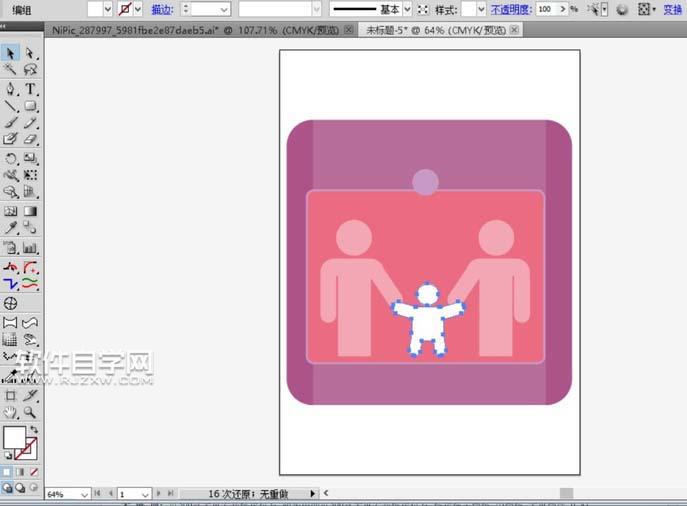The height and width of the screenshot is (506, 687).
Task: Open the stroke weight dropdown
Action: click(x=224, y=9)
